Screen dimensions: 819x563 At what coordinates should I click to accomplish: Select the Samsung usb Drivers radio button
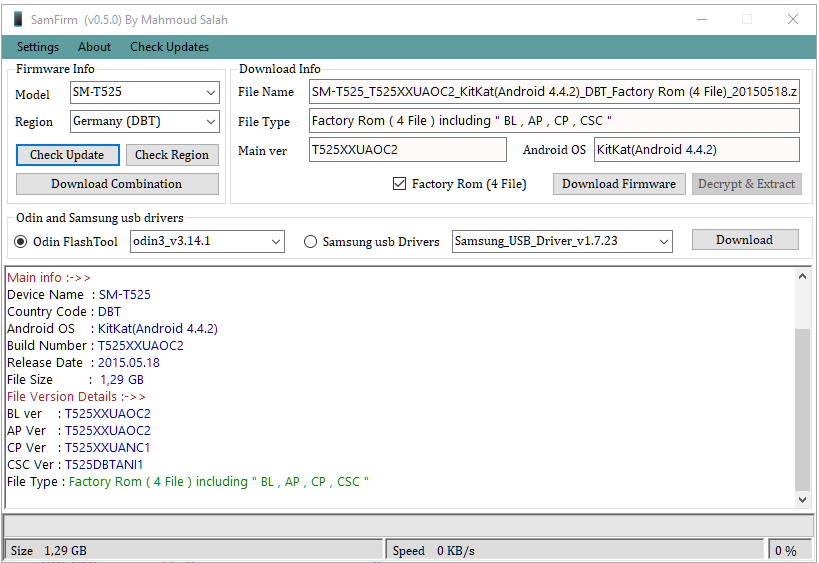(x=310, y=242)
